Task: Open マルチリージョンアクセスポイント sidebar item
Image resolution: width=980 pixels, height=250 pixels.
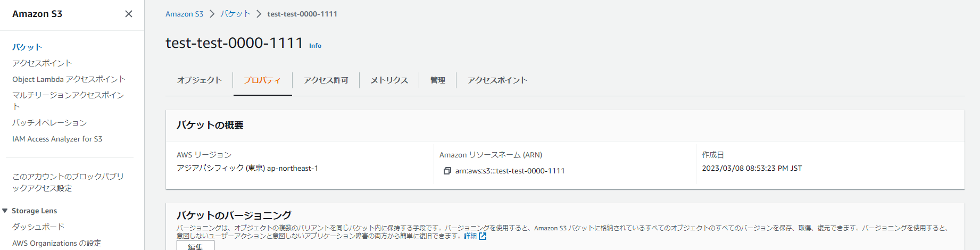Action: coord(68,101)
